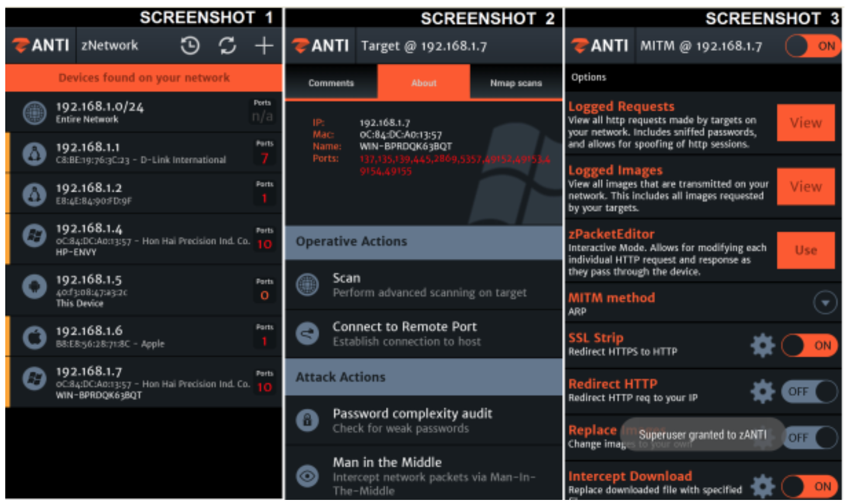Disable the SSL Strip toggle
The image size is (848, 504).
pos(810,346)
